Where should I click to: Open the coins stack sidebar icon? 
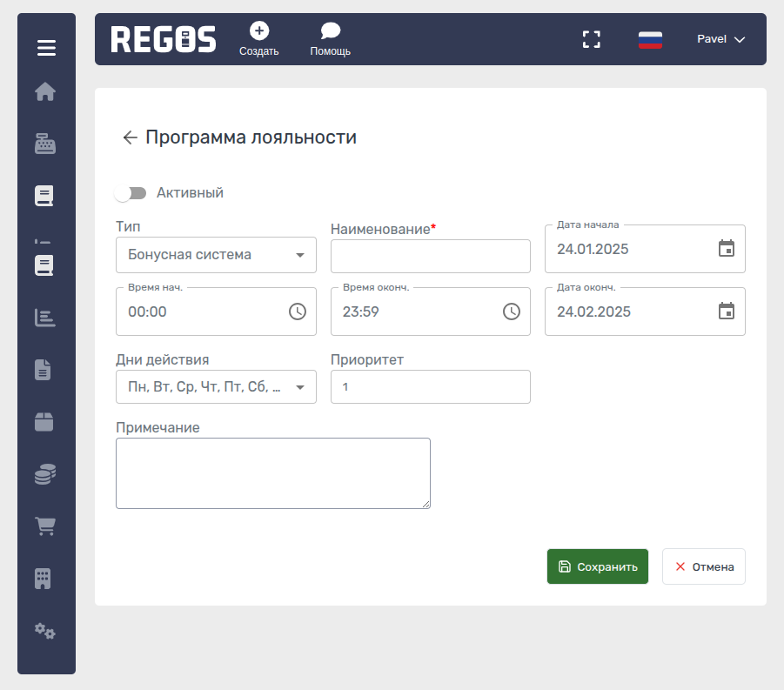point(45,474)
